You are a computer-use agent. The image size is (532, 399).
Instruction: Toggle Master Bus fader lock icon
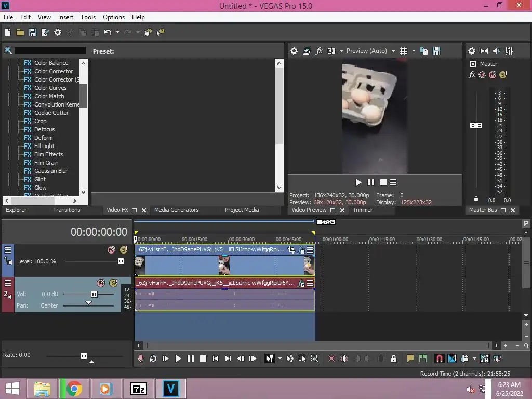(x=476, y=199)
